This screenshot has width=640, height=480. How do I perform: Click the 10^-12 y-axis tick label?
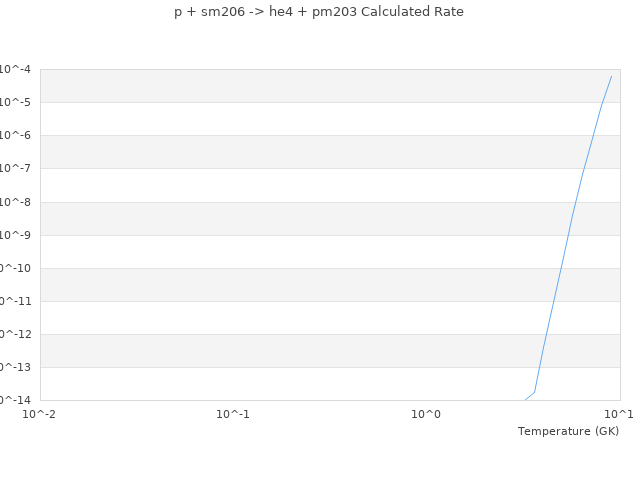pyautogui.click(x=14, y=334)
